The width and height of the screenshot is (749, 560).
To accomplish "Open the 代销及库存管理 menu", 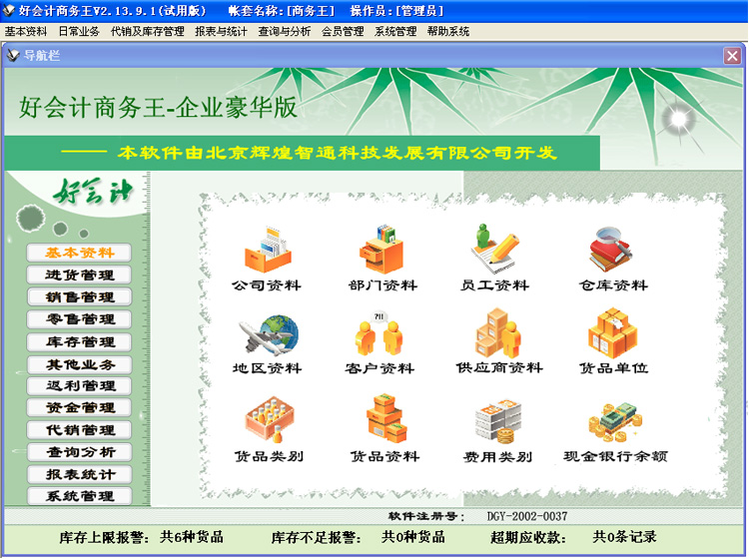I will tap(147, 32).
